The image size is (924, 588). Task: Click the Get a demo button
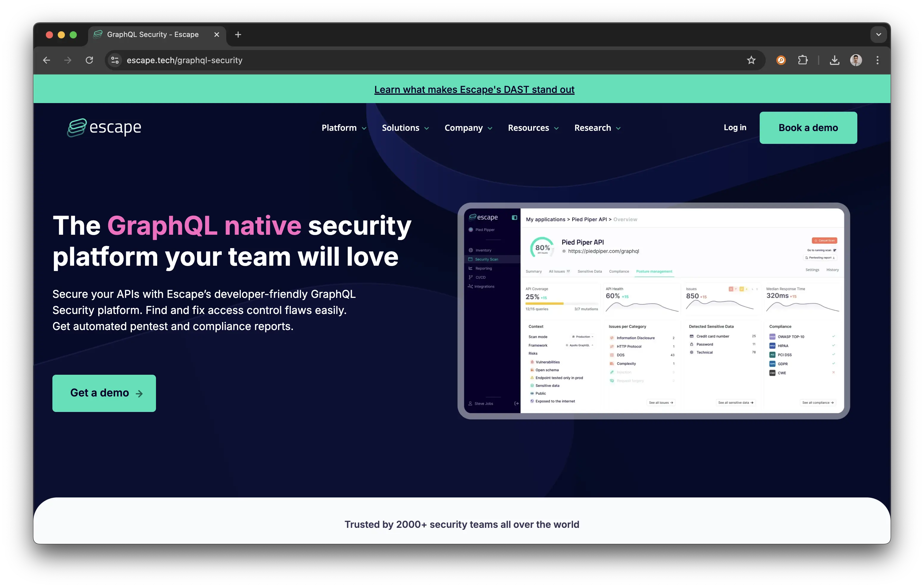(x=104, y=393)
